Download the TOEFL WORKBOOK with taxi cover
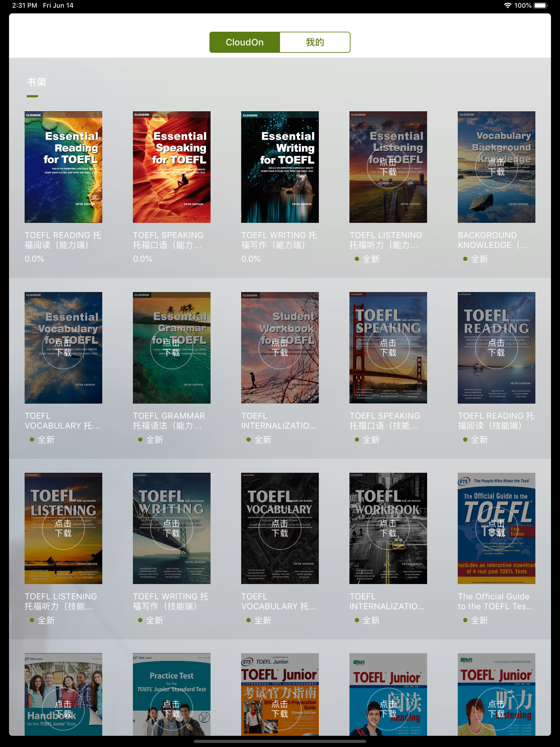The width and height of the screenshot is (560, 747). 388,528
